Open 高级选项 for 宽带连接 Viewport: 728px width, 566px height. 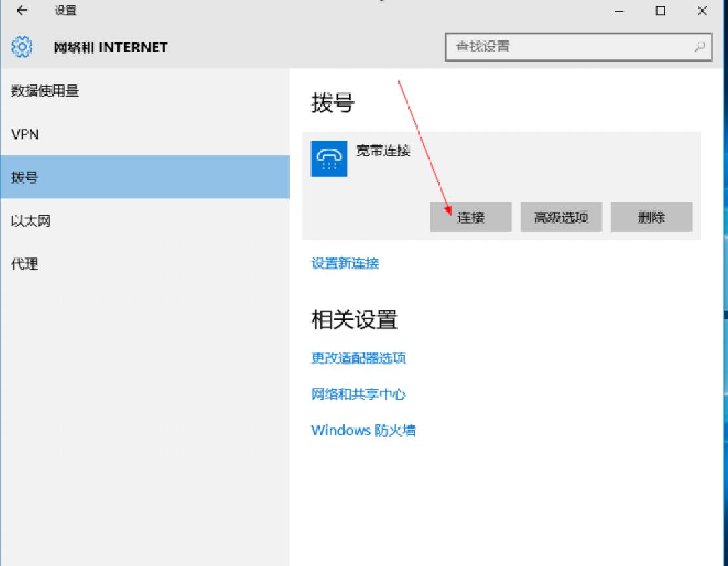pyautogui.click(x=562, y=216)
